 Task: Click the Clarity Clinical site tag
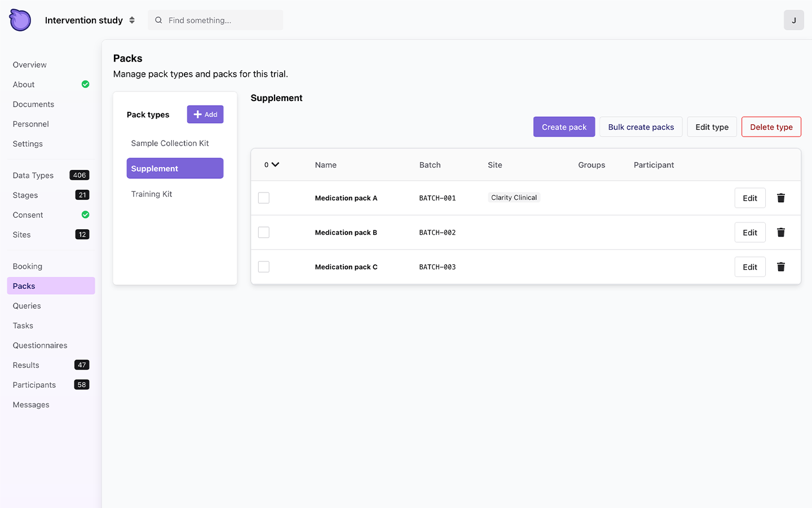click(x=514, y=198)
